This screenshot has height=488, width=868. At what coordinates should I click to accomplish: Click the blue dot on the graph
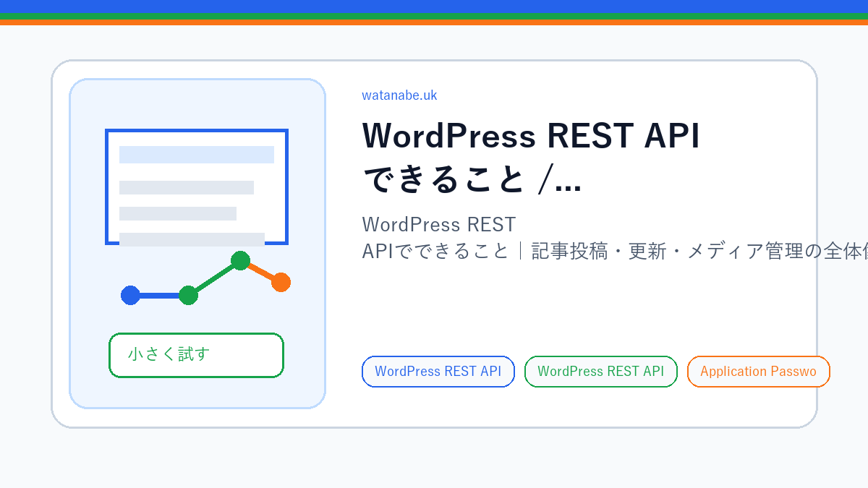point(130,295)
